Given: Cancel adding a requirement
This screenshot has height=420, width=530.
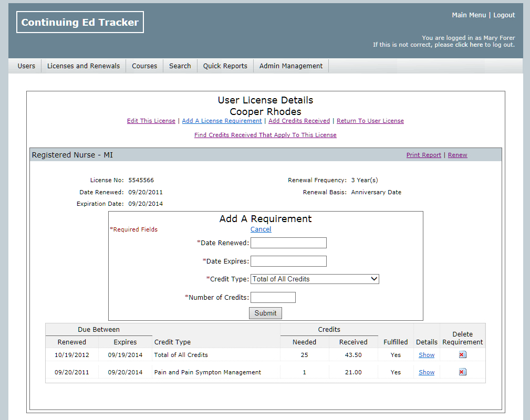Looking at the screenshot, I should click(x=261, y=229).
